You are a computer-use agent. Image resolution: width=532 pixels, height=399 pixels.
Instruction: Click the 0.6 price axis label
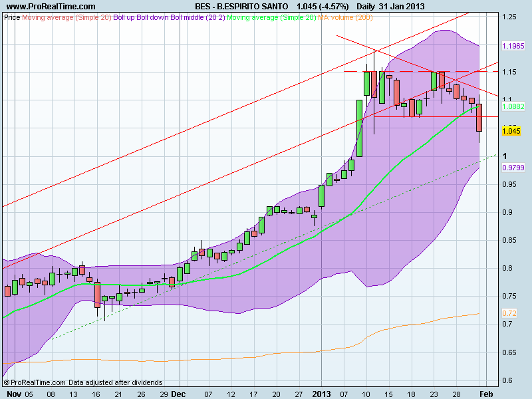coord(507,380)
